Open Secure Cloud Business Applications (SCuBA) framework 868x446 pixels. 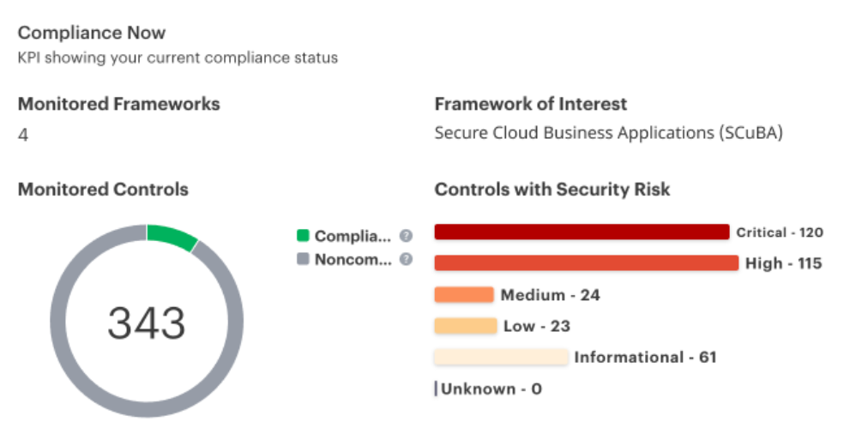click(x=608, y=133)
